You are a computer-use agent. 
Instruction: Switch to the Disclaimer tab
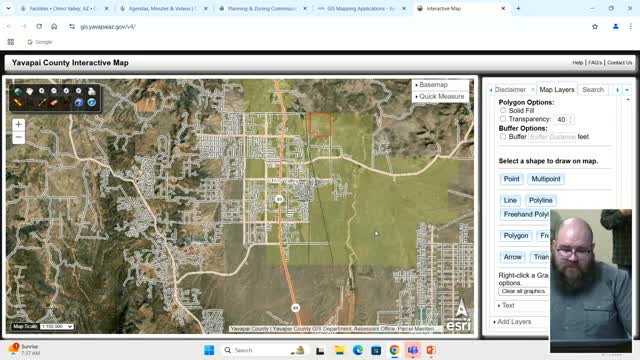tap(511, 89)
